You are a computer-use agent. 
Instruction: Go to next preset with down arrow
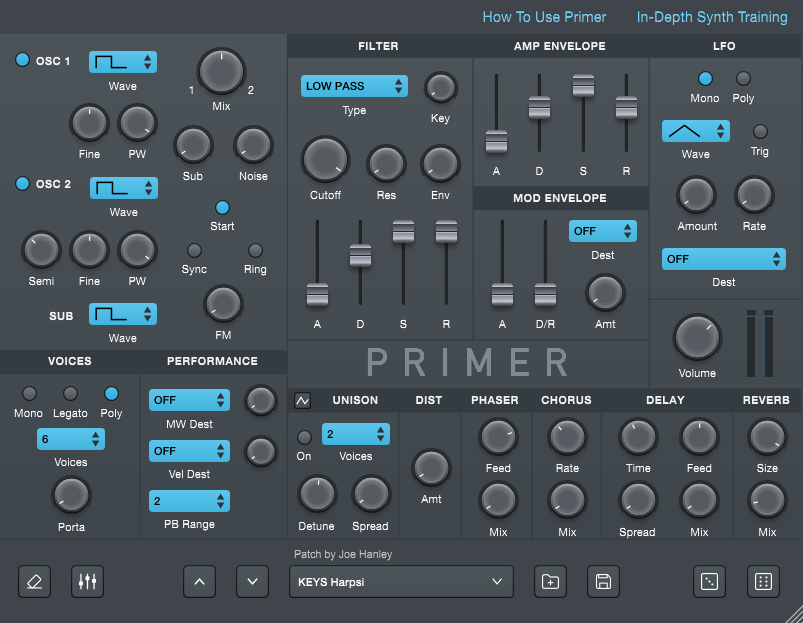(x=252, y=581)
